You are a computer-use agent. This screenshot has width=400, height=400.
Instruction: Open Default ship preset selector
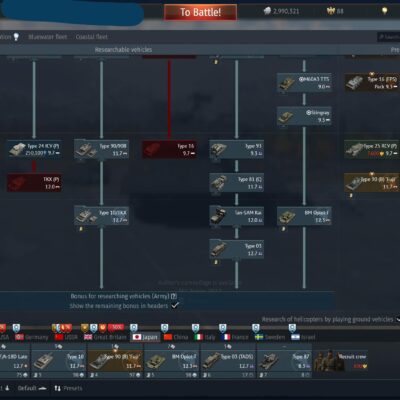(32, 388)
